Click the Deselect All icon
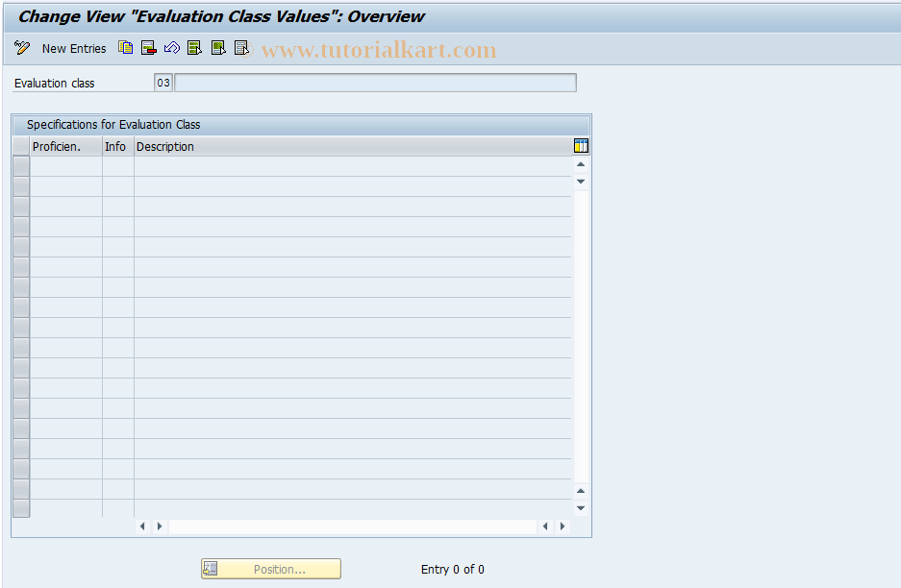901x588 pixels. (x=241, y=48)
